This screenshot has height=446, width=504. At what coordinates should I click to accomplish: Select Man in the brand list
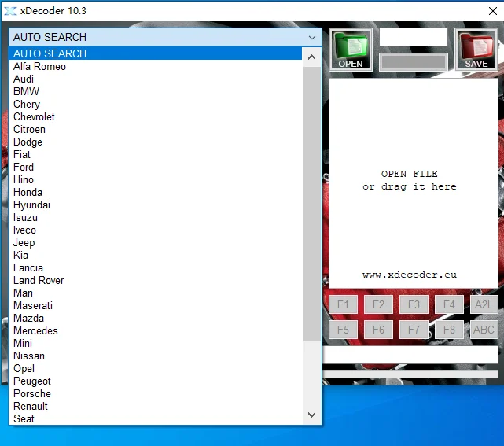(x=155, y=293)
